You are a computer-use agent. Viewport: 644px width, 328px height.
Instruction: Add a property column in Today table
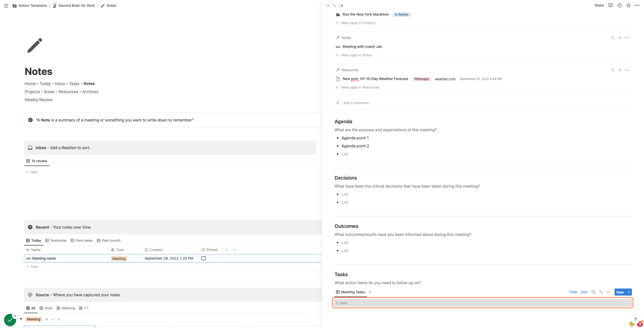pyautogui.click(x=227, y=250)
